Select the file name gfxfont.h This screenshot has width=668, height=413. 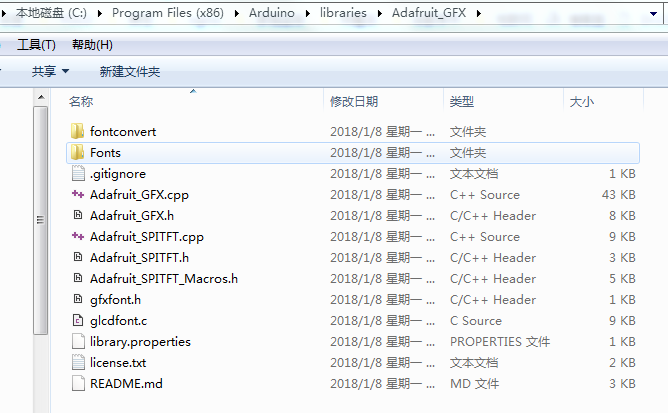coord(115,300)
